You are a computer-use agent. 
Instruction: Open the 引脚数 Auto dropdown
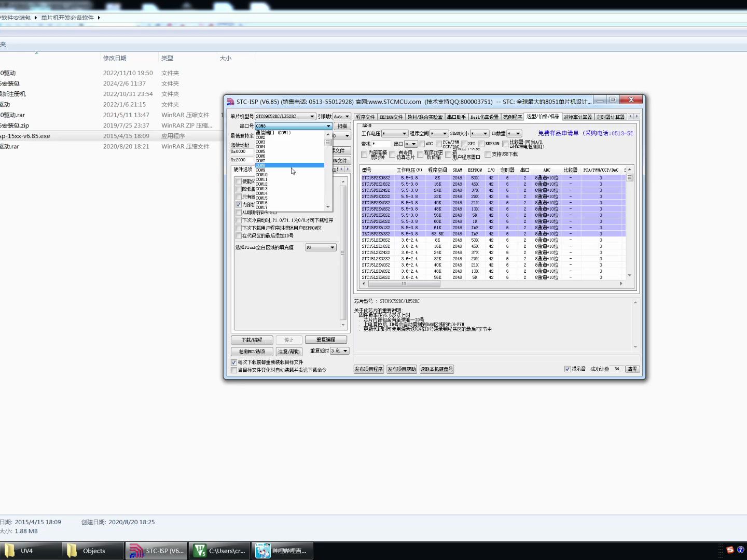tap(342, 116)
